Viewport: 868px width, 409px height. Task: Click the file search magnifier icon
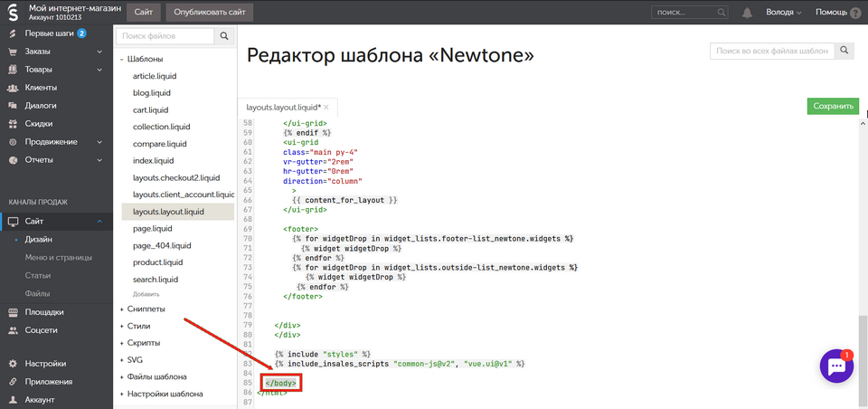pyautogui.click(x=223, y=36)
